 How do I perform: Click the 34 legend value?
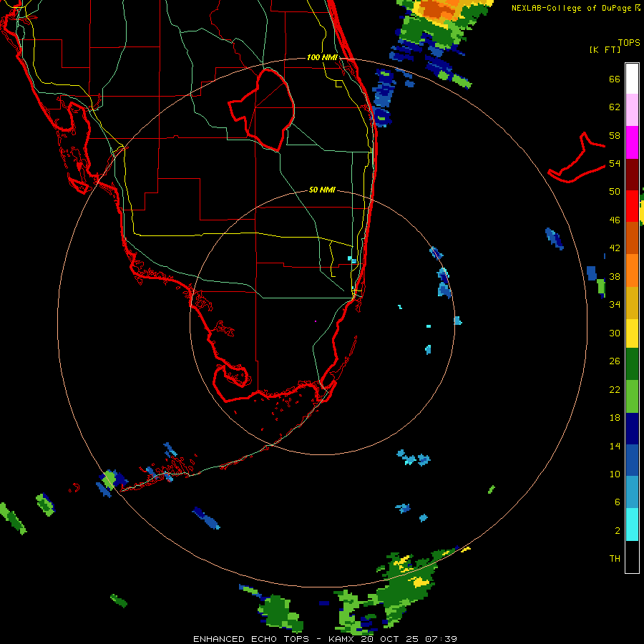tap(615, 304)
